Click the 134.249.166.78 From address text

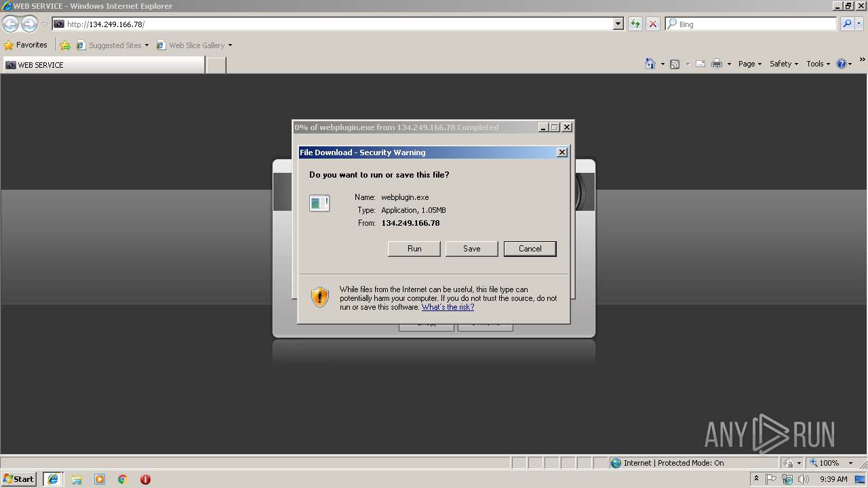pyautogui.click(x=410, y=223)
